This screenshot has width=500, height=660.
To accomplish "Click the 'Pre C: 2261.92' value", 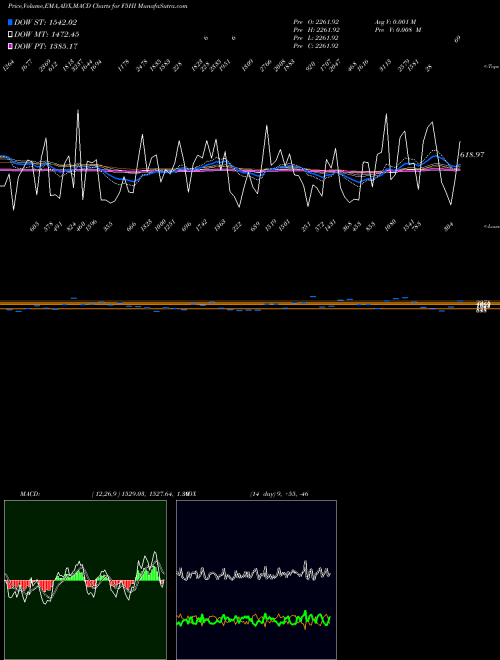I will click(316, 46).
